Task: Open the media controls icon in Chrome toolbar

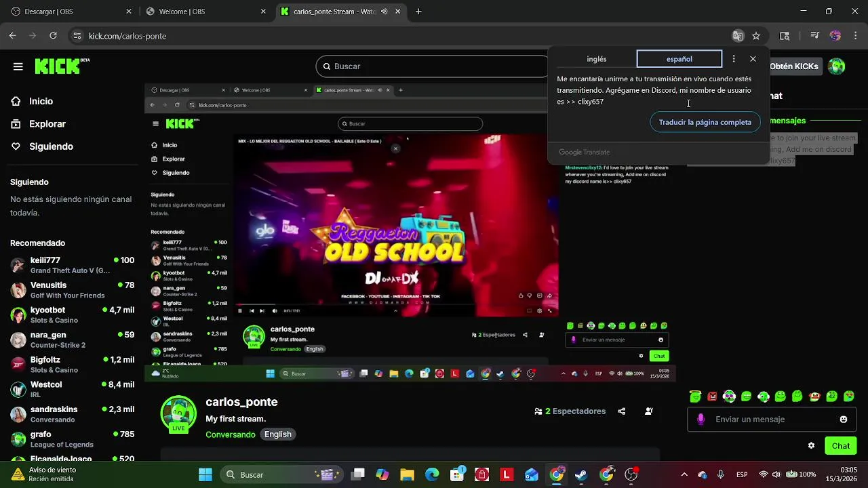Action: [816, 36]
